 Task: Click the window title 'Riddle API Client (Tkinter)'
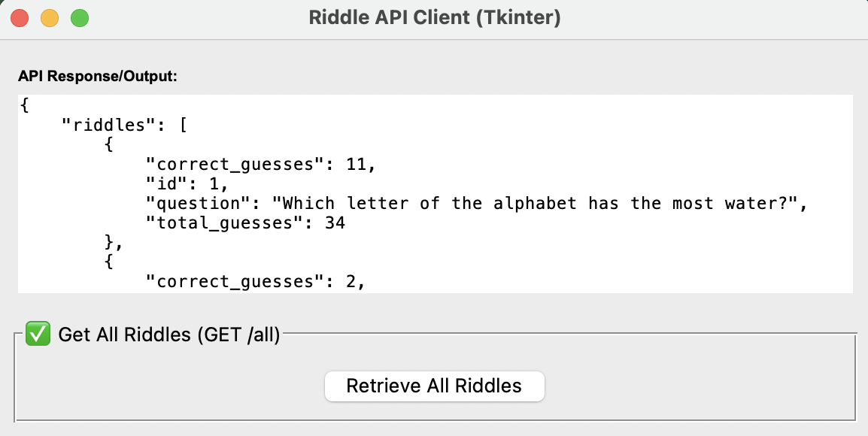434,17
